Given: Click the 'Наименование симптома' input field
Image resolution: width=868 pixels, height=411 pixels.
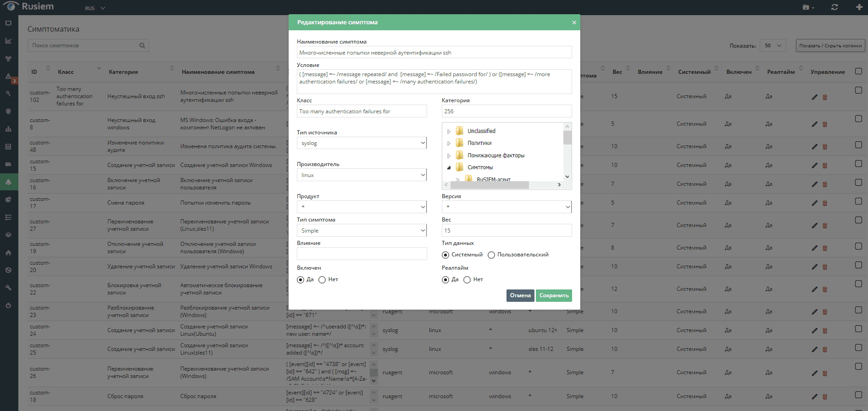Looking at the screenshot, I should [x=434, y=53].
